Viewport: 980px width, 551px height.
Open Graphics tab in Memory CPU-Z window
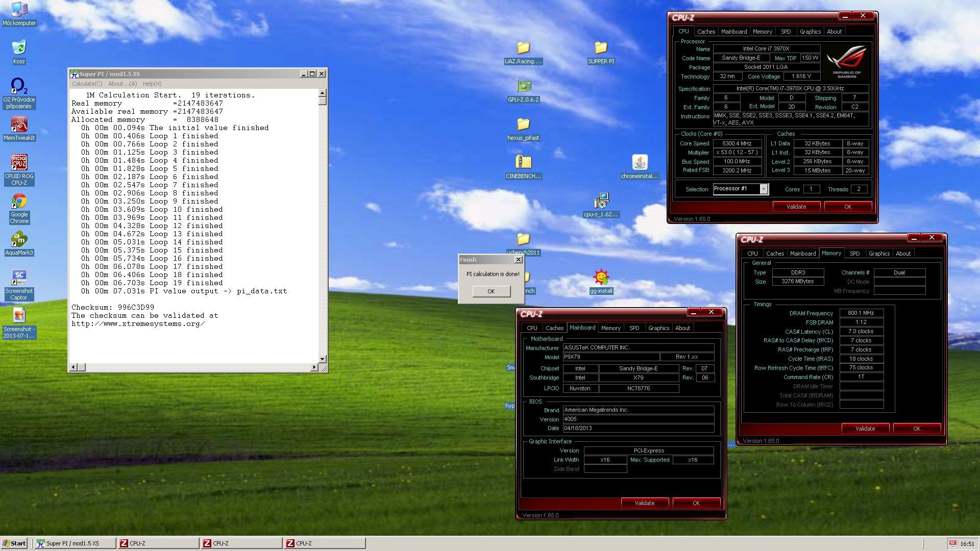click(879, 254)
